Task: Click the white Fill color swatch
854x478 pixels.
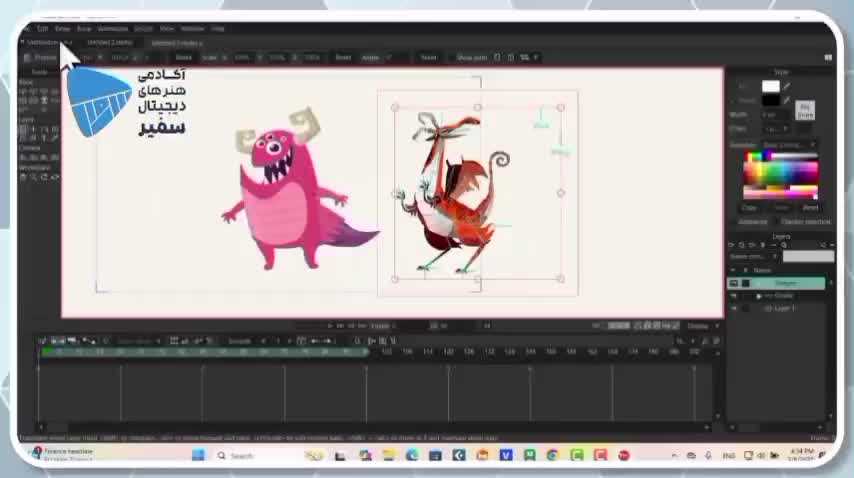Action: (x=770, y=87)
